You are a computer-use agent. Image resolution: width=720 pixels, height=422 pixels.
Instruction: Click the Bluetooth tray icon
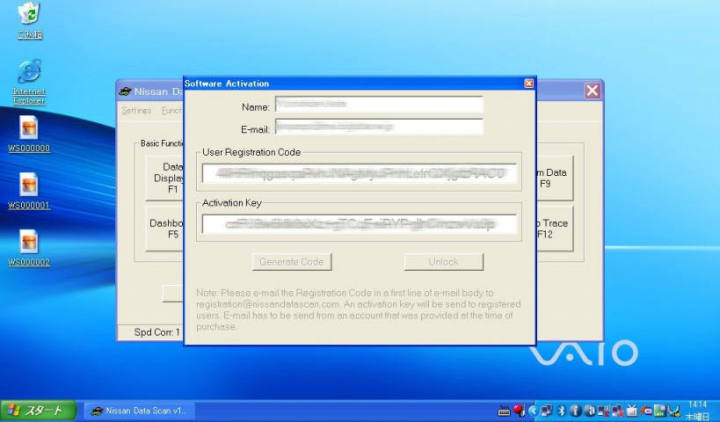(x=562, y=411)
